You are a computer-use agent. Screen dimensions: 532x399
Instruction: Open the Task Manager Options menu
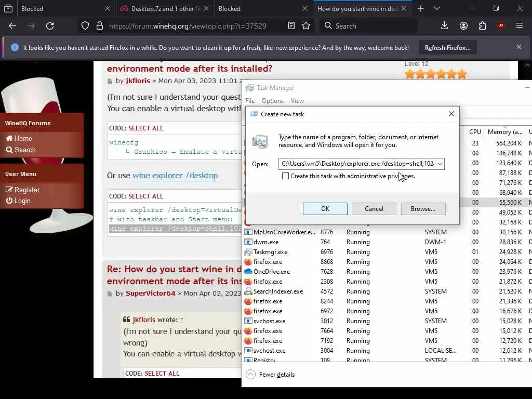click(272, 101)
